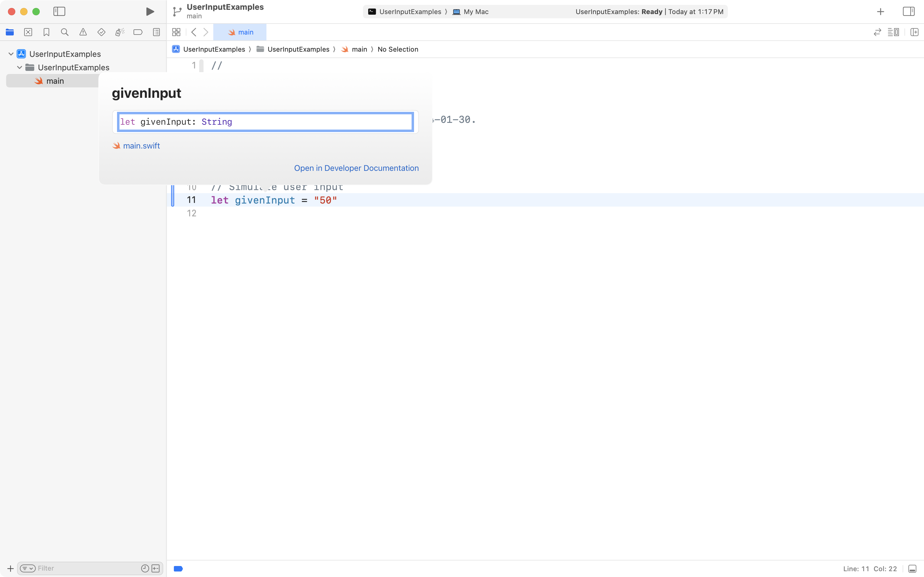Open the Test navigator

[101, 32]
